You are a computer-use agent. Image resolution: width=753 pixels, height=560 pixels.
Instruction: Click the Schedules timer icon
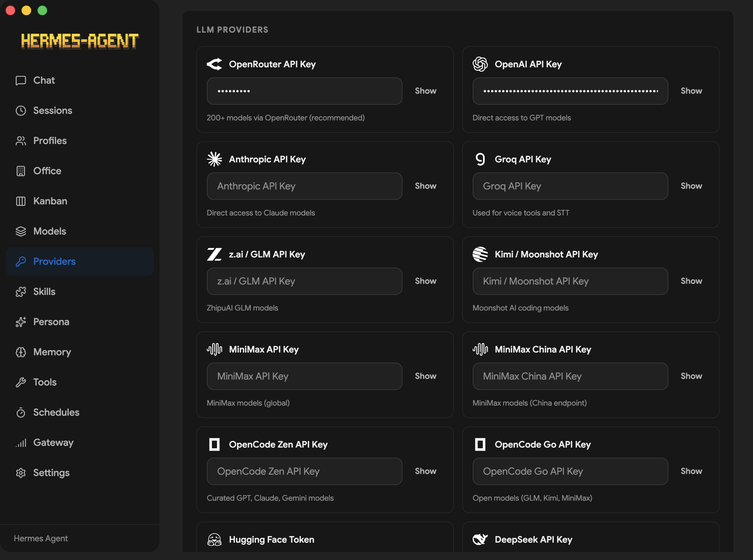(21, 413)
